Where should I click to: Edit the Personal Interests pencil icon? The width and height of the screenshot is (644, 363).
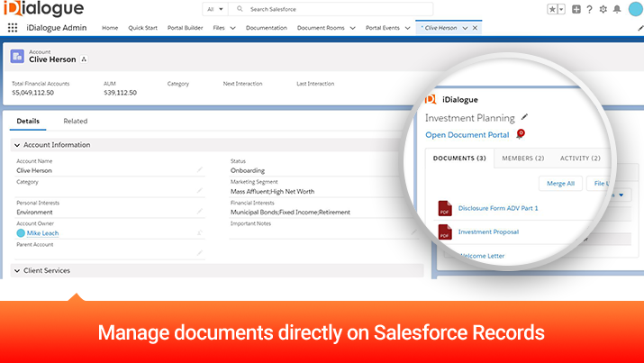point(200,212)
